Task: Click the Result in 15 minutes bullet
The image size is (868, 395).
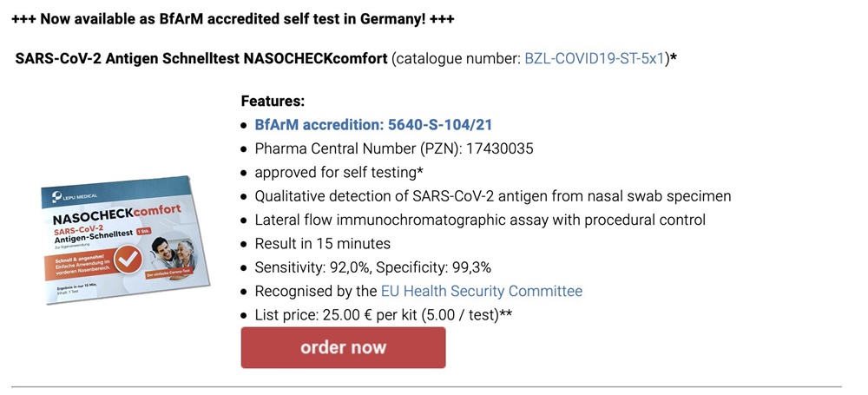Action: click(323, 243)
